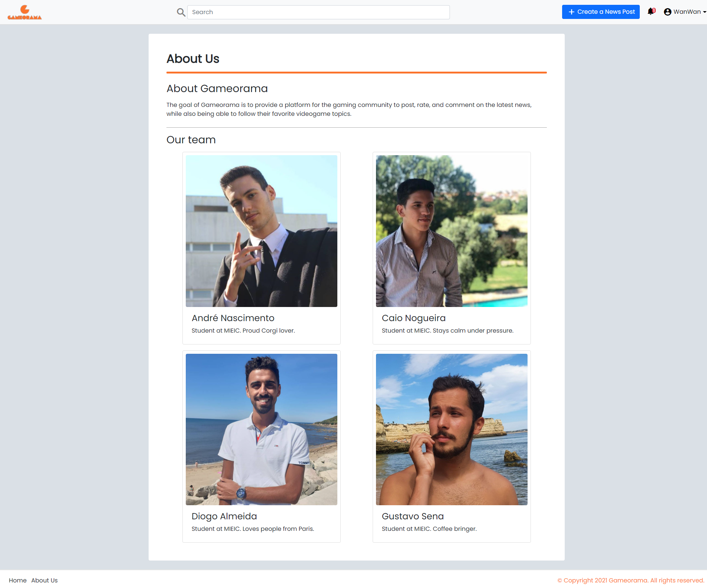Screen dimensions: 707x588
Task: Click the WanWan username text
Action: coord(687,12)
